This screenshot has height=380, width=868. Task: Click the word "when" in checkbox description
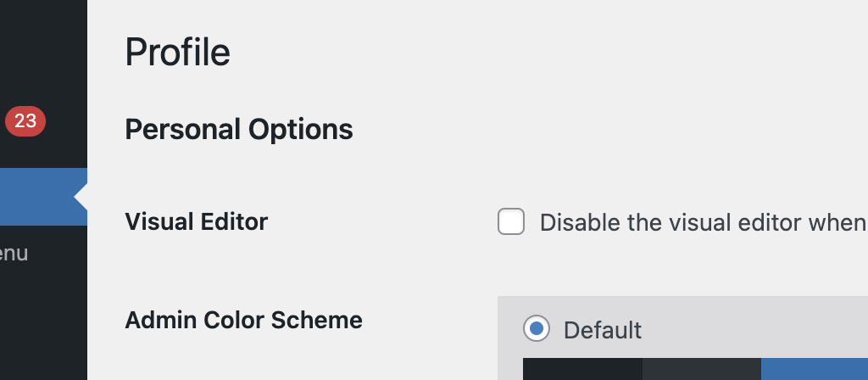point(837,223)
